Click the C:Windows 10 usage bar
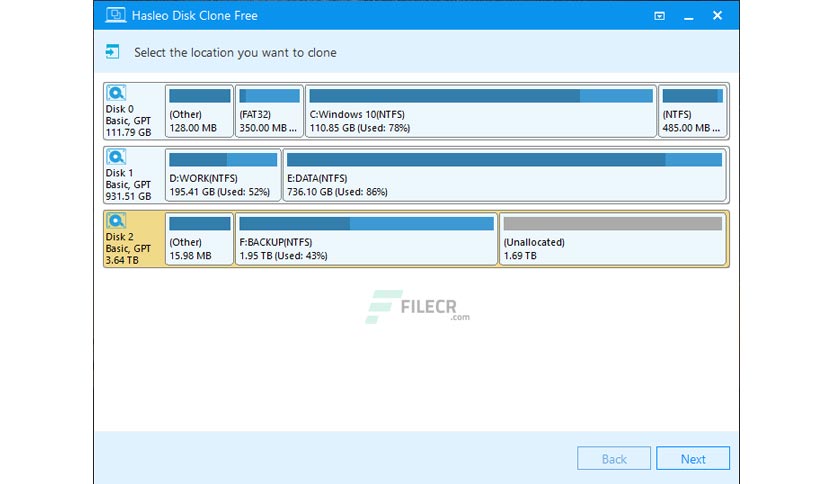This screenshot has height=484, width=836. tap(480, 96)
